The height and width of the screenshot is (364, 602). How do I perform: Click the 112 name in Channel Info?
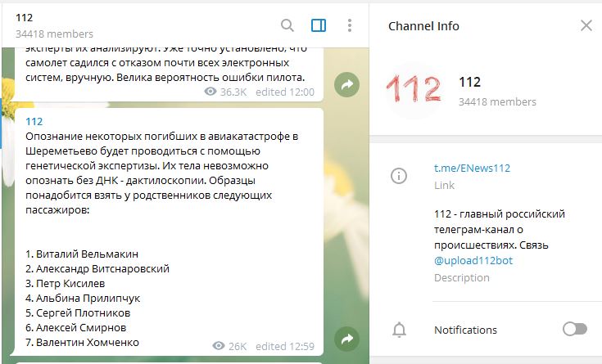pos(469,82)
